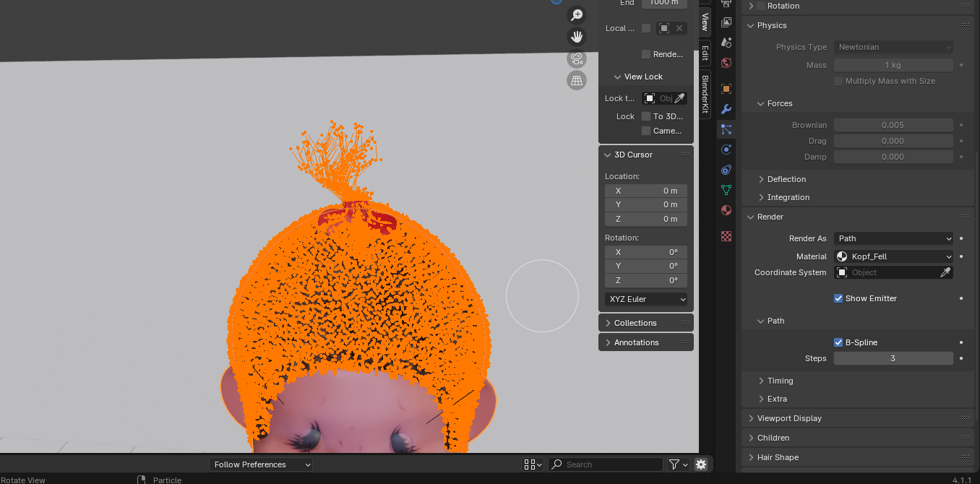Clear the Local Camera field X
980x484 pixels.
click(x=679, y=28)
